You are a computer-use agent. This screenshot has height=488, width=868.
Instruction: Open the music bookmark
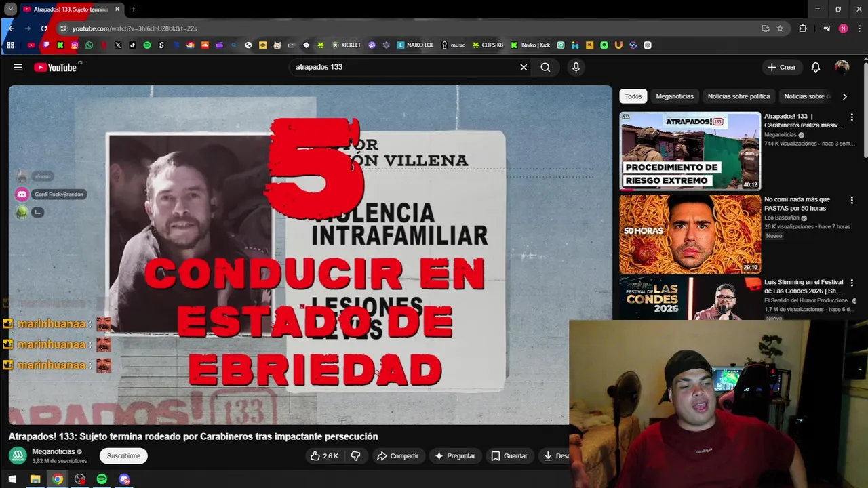[x=453, y=45]
